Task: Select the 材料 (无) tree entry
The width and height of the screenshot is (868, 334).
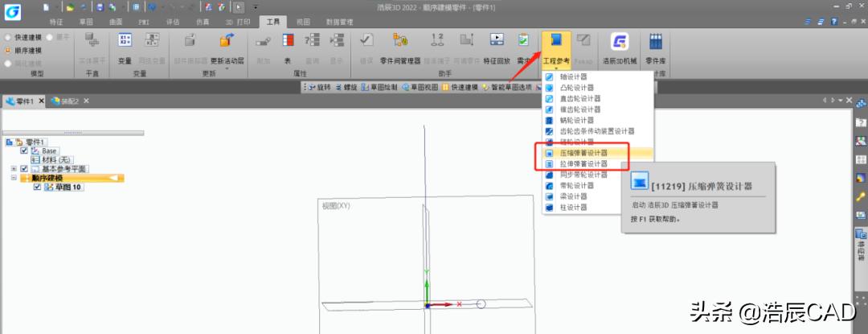Action: tap(52, 159)
